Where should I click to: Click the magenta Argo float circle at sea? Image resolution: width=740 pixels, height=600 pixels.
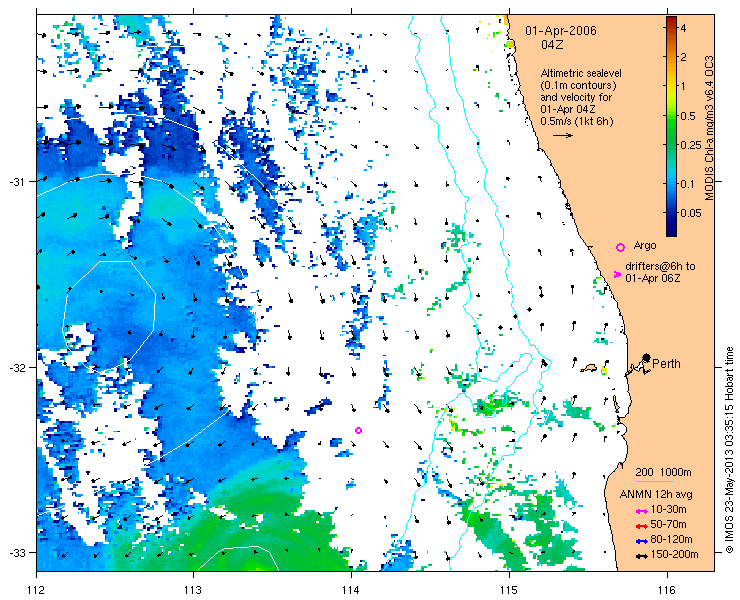click(358, 430)
